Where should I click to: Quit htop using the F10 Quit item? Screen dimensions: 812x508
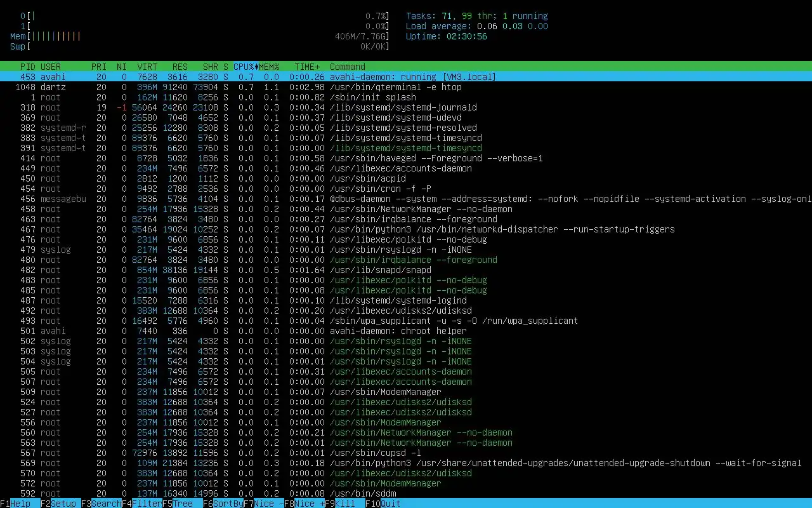click(383, 504)
